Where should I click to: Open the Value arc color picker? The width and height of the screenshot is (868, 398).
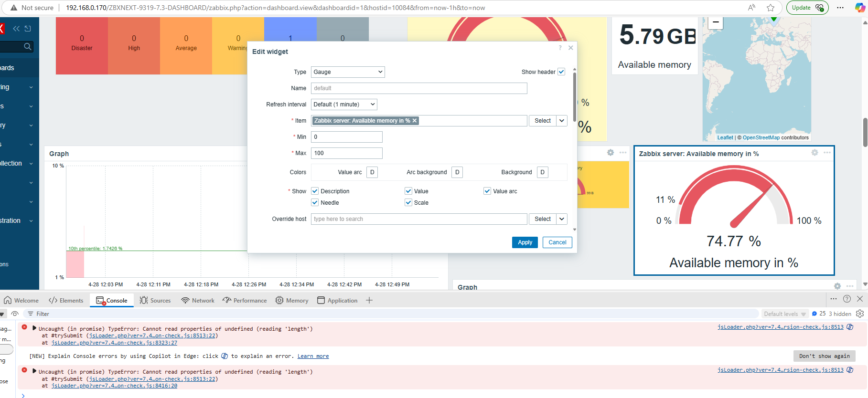372,172
